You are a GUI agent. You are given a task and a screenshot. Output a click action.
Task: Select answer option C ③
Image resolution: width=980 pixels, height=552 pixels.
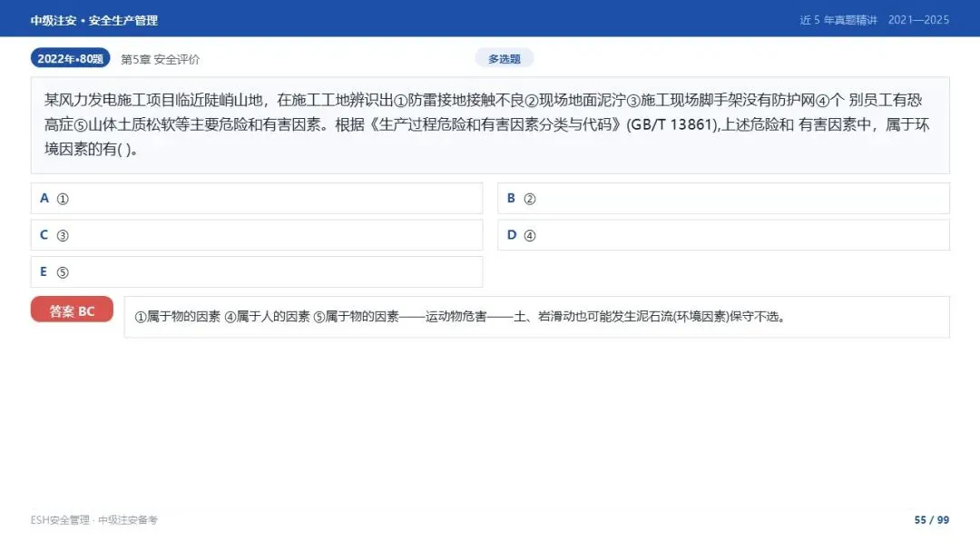pyautogui.click(x=257, y=235)
